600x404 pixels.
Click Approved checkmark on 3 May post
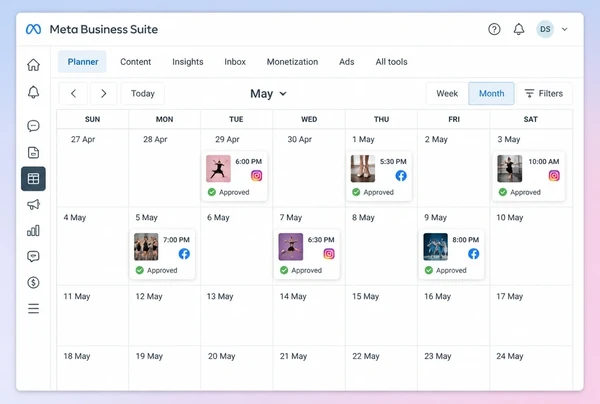[502, 192]
